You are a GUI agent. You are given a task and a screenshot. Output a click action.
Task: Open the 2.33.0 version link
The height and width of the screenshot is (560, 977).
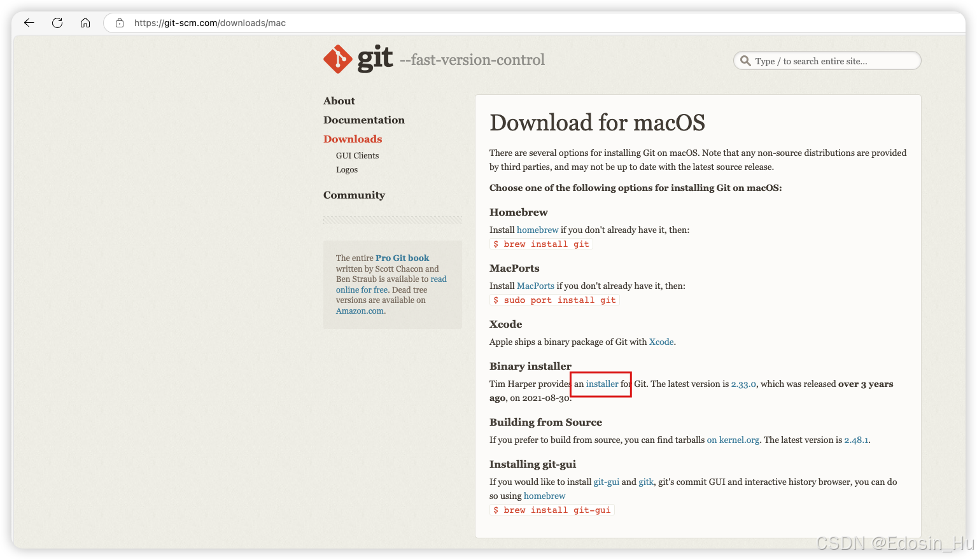pyautogui.click(x=743, y=384)
